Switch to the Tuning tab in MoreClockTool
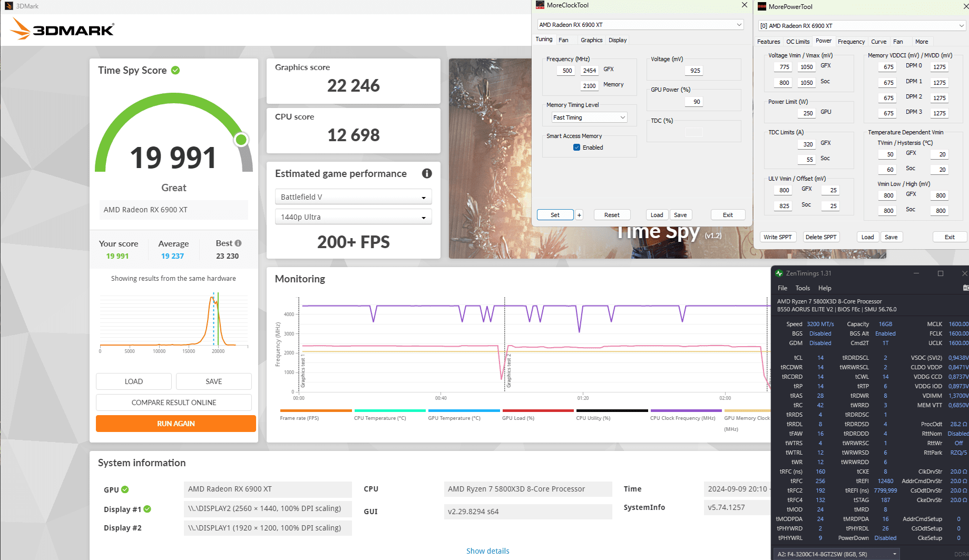The width and height of the screenshot is (969, 560). tap(544, 40)
